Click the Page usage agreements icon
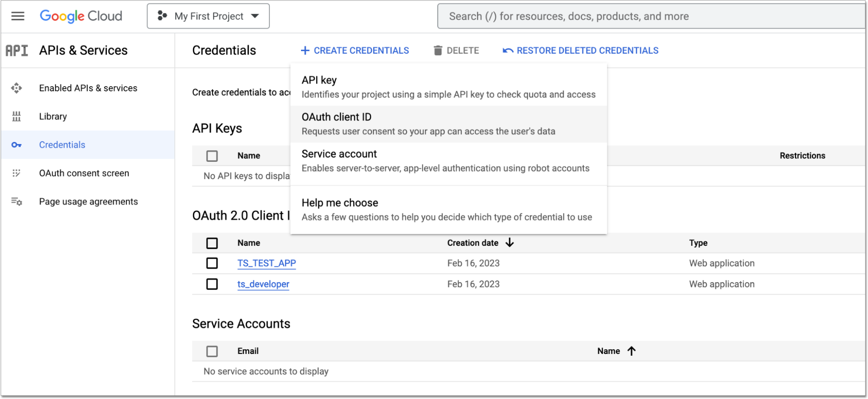The width and height of the screenshot is (868, 399). 16,201
